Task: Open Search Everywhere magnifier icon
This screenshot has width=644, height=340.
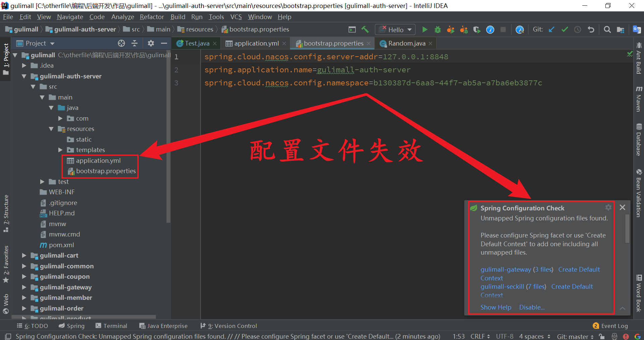Action: pyautogui.click(x=607, y=29)
